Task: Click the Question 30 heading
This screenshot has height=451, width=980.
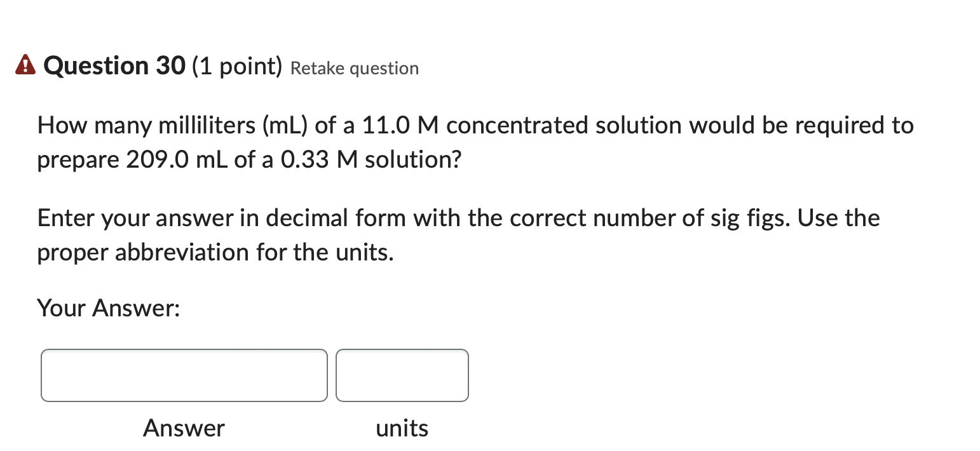Action: tap(113, 65)
